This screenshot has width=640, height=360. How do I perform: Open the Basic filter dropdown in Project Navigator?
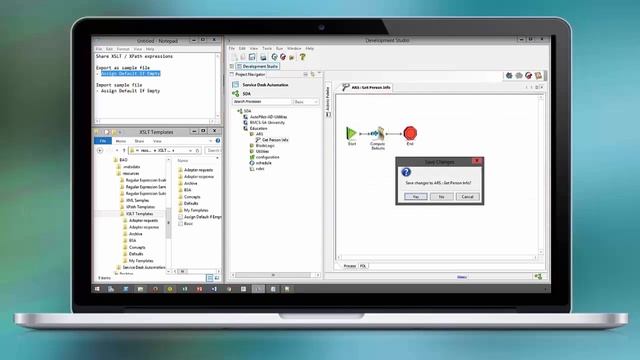[x=306, y=102]
